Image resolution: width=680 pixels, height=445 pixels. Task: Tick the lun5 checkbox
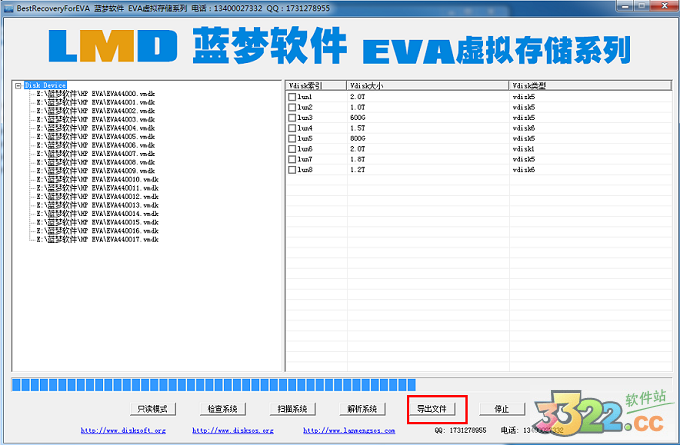pos(292,139)
